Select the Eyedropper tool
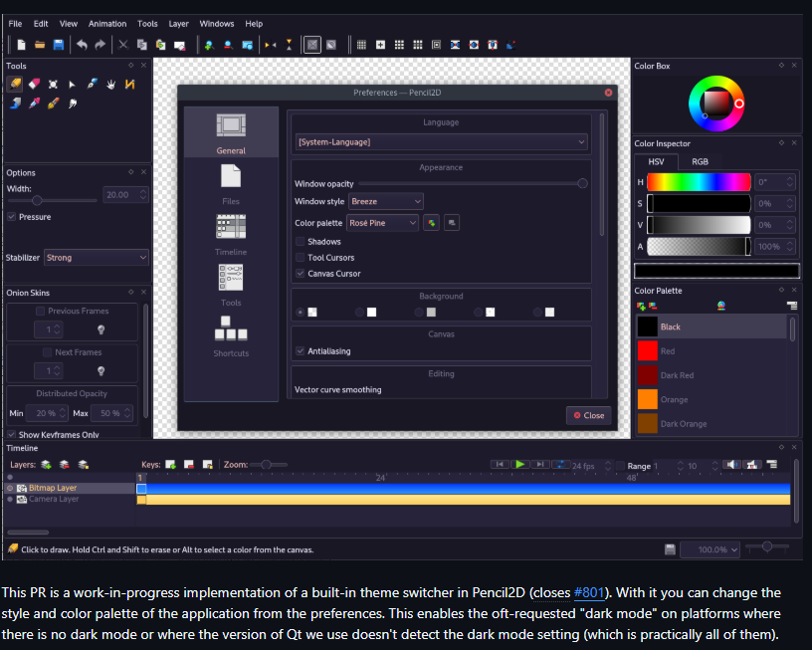The width and height of the screenshot is (812, 650). (x=34, y=104)
